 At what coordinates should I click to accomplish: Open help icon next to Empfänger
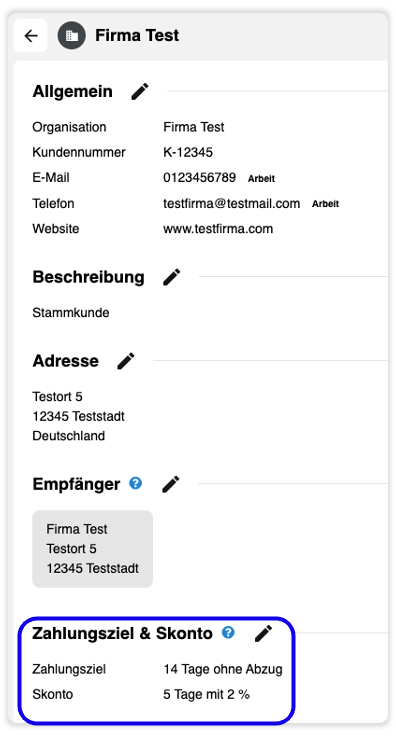click(x=136, y=483)
